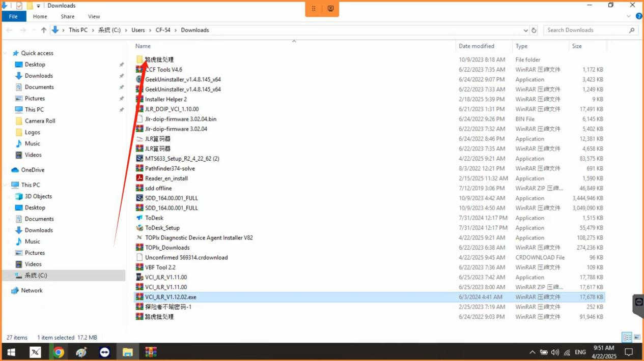Switch to large thumbnails view button

[x=637, y=337]
